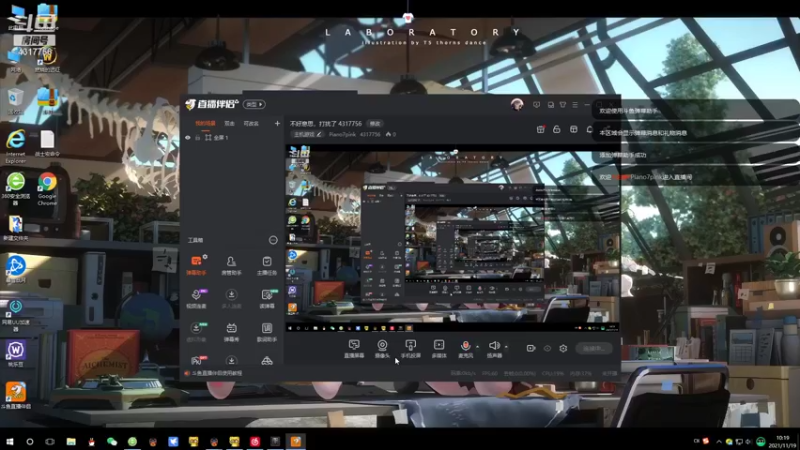The width and height of the screenshot is (800, 450).
Task: Open WeChat from taskbar
Action: tap(112, 442)
